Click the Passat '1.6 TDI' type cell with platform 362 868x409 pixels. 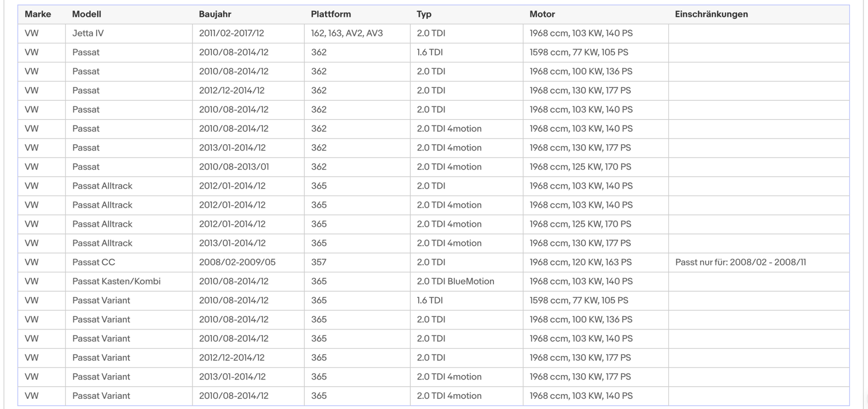[467, 52]
